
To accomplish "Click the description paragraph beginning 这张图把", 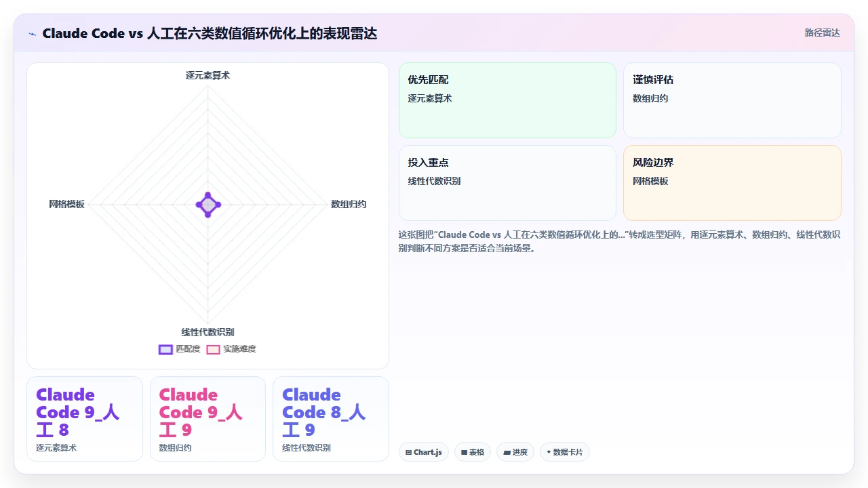I will (620, 241).
